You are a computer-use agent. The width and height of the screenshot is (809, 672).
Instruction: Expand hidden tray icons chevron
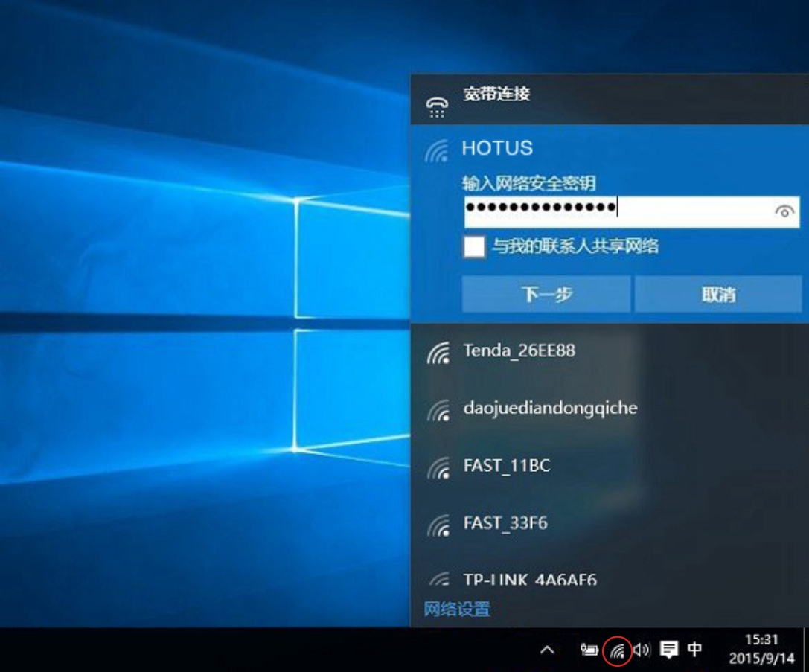point(547,650)
